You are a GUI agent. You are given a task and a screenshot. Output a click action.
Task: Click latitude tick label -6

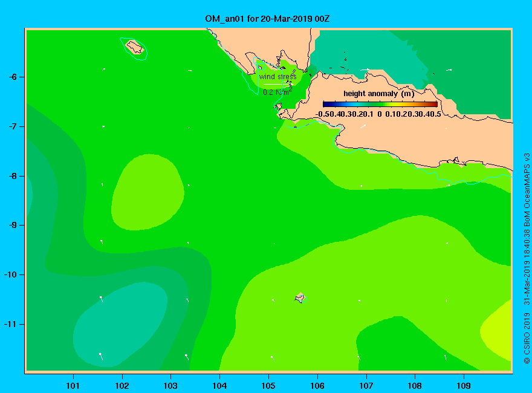[13, 77]
